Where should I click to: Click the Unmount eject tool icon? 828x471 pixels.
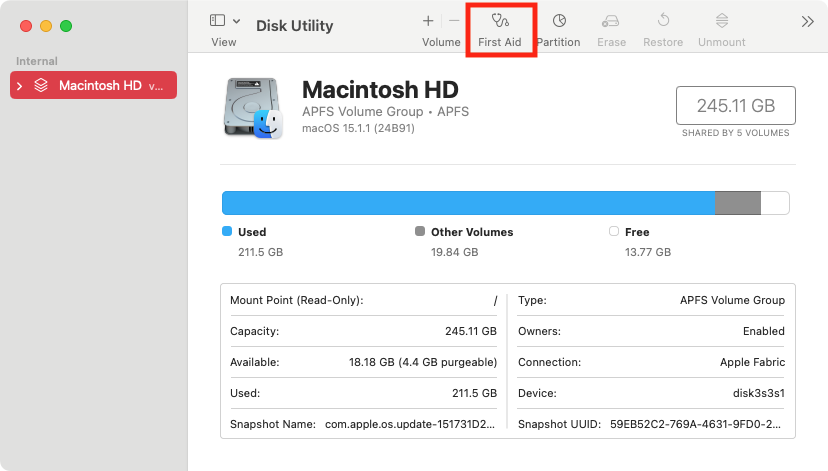pos(722,21)
